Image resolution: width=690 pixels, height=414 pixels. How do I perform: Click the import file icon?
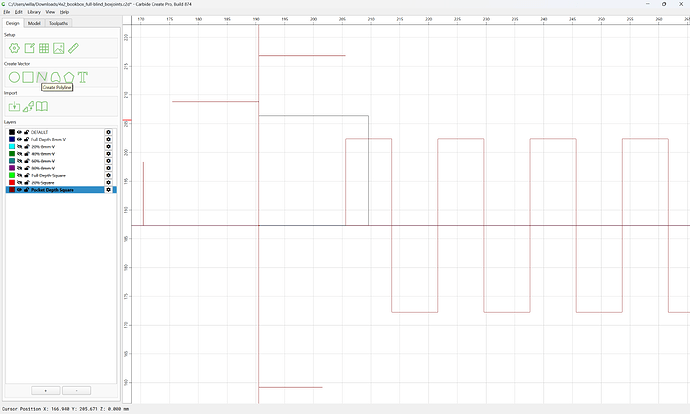(x=14, y=106)
